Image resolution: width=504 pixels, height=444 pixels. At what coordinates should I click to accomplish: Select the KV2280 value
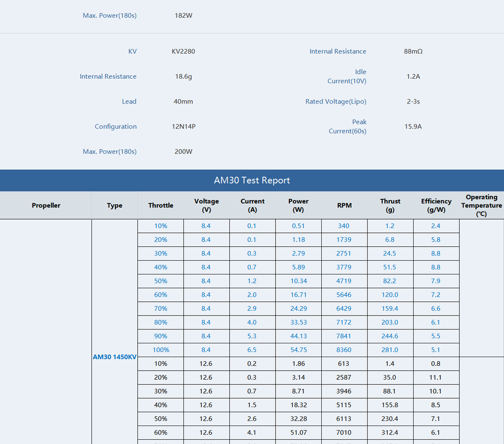pyautogui.click(x=184, y=51)
